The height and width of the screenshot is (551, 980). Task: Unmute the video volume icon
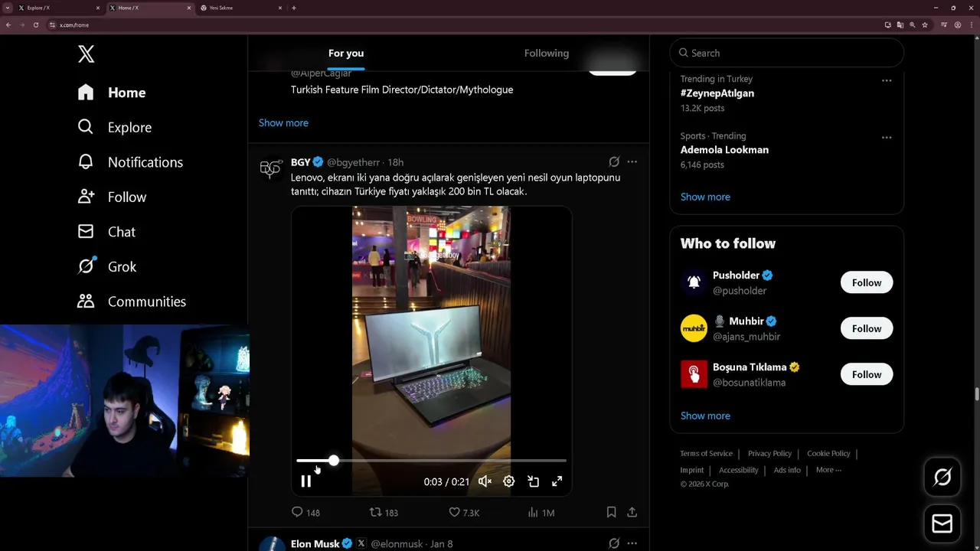tap(485, 481)
